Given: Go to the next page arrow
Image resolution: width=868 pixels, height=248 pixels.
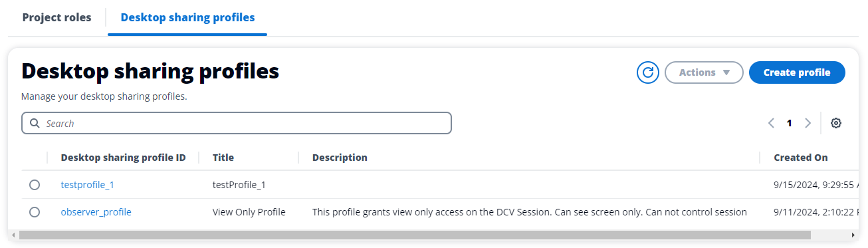Looking at the screenshot, I should [x=808, y=123].
